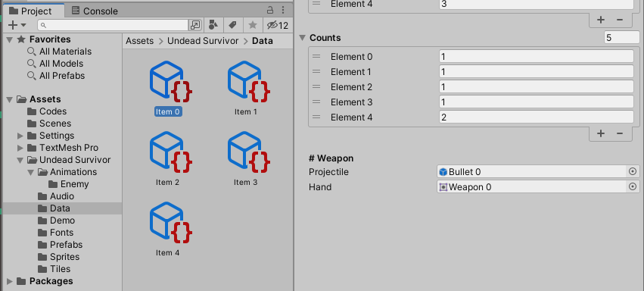Grab the Counts Element 0 reorder handle
Viewport: 644px width, 291px height.
[316, 57]
